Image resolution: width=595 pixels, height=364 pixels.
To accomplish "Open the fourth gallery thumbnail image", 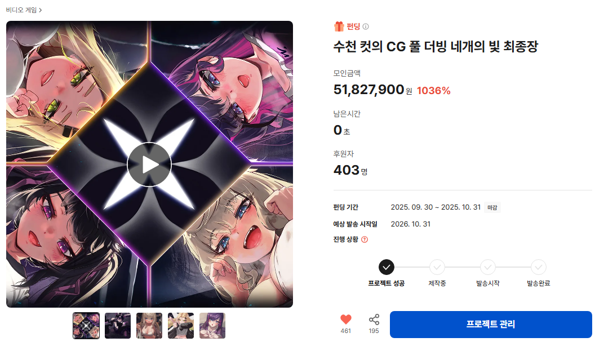I will (x=181, y=326).
